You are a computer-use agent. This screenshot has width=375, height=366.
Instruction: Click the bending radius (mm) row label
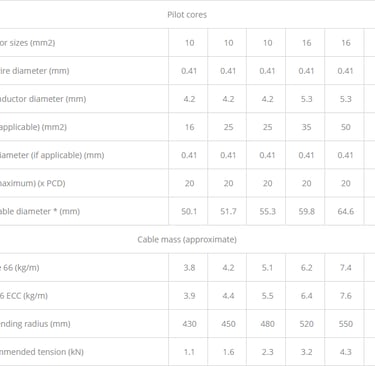[x=35, y=324]
